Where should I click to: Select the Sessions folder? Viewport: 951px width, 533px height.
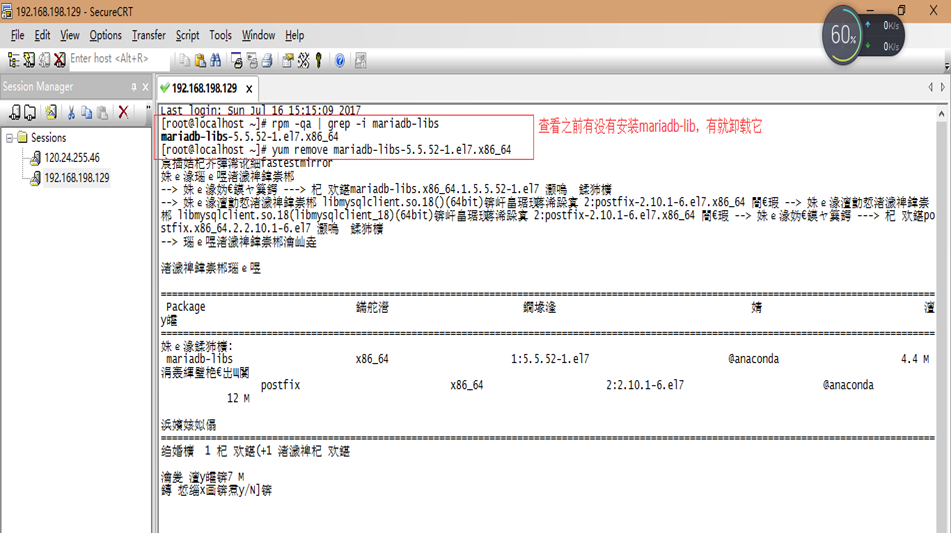tap(49, 138)
